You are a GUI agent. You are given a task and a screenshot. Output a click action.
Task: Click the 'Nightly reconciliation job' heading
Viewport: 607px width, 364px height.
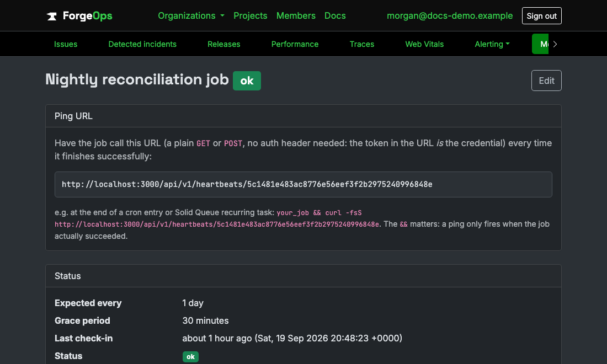[x=137, y=79]
